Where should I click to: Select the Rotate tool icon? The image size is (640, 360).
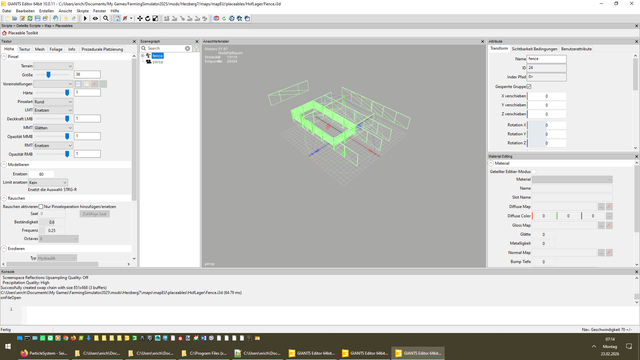pos(147,18)
